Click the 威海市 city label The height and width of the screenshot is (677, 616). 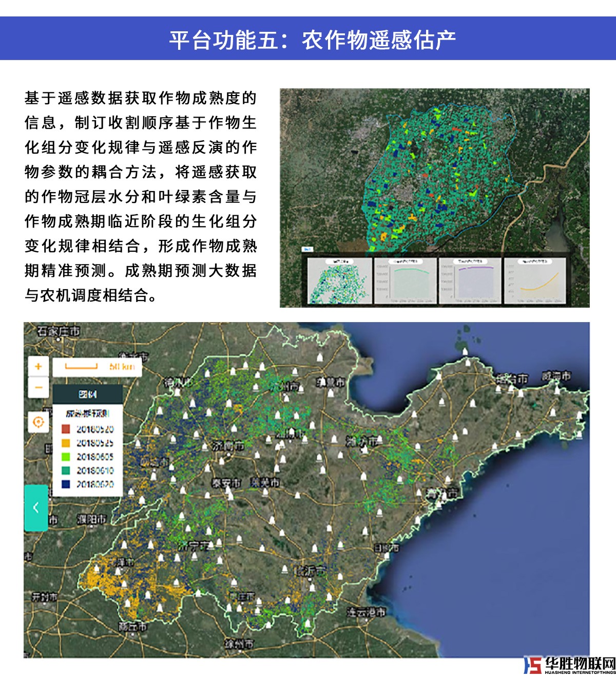[x=556, y=377]
